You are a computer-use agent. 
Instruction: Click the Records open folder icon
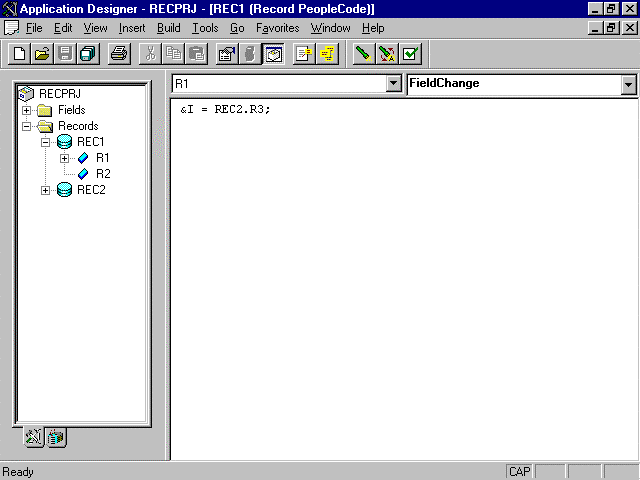click(45, 126)
